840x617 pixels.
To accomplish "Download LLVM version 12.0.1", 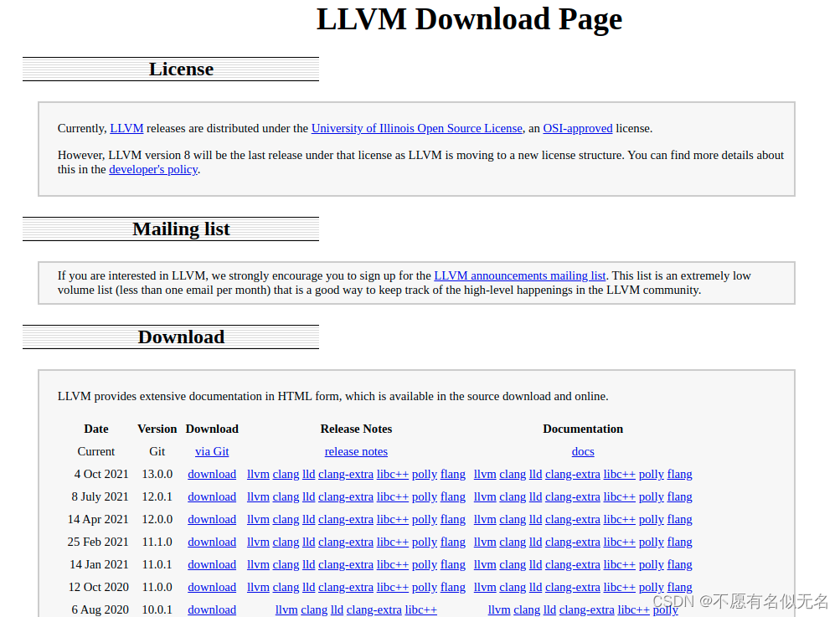I will [212, 496].
